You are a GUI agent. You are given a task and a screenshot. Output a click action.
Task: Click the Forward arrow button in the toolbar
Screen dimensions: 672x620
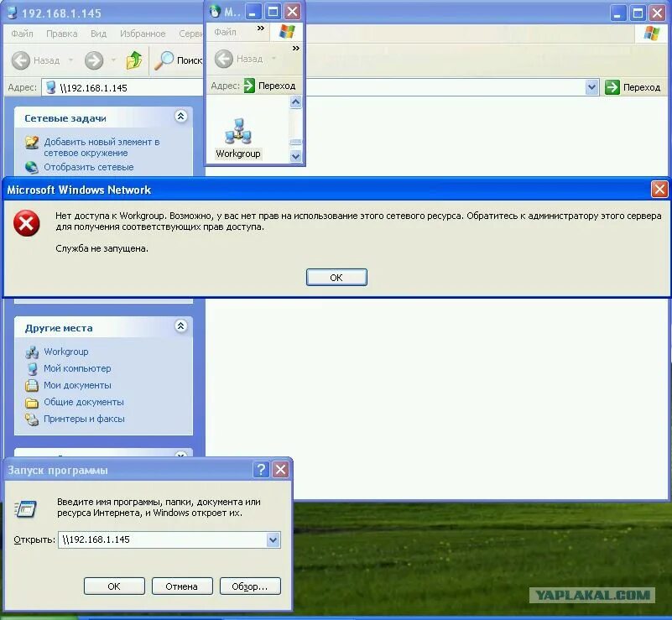94,60
